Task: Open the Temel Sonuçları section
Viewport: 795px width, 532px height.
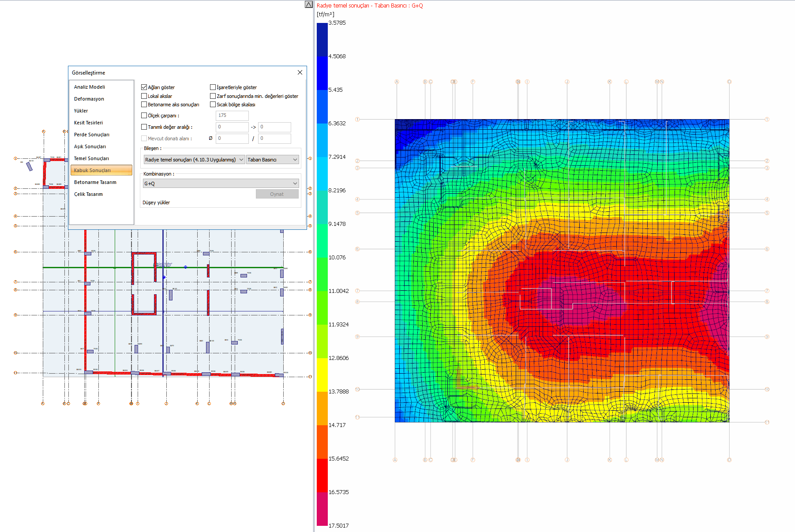Action: [91, 158]
